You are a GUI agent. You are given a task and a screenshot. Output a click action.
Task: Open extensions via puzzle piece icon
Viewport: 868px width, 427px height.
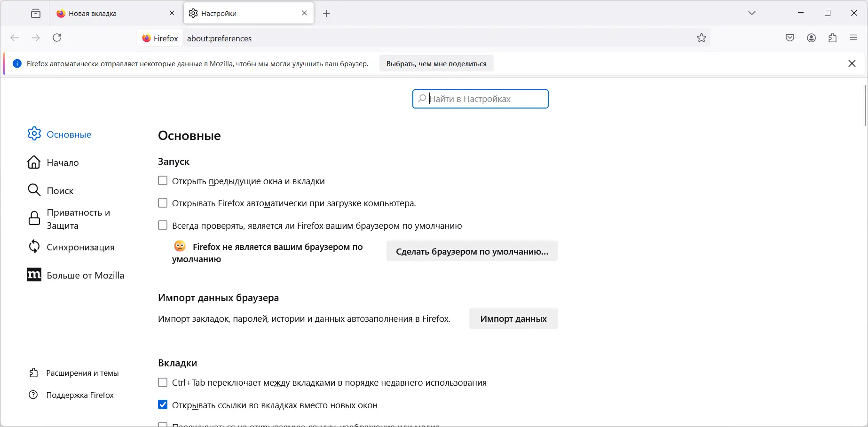pyautogui.click(x=833, y=38)
